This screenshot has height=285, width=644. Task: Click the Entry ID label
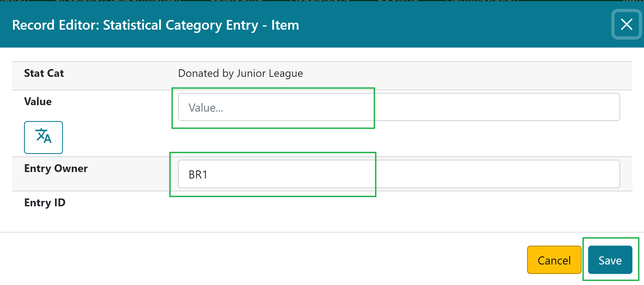45,203
